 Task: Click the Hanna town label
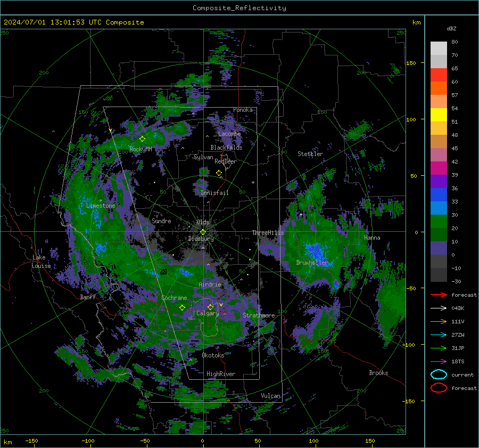click(372, 238)
